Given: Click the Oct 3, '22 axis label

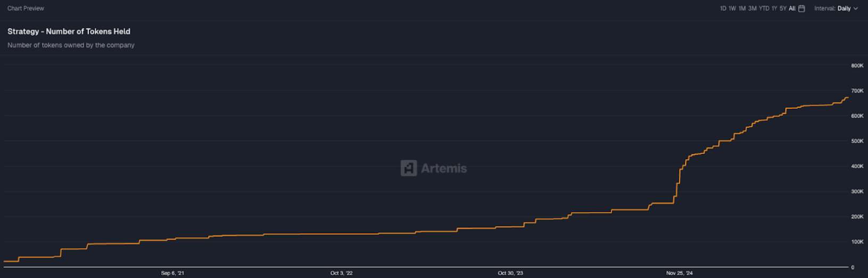Looking at the screenshot, I should [x=341, y=273].
